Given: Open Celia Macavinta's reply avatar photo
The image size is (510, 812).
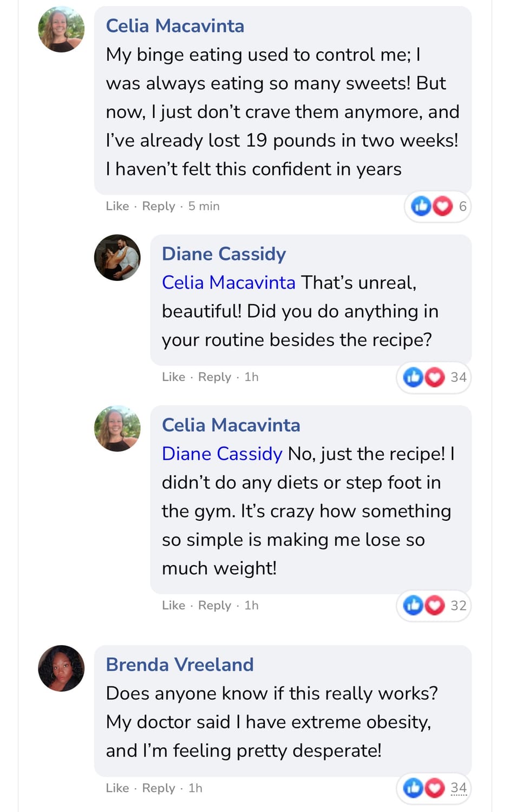Looking at the screenshot, I should click(117, 429).
